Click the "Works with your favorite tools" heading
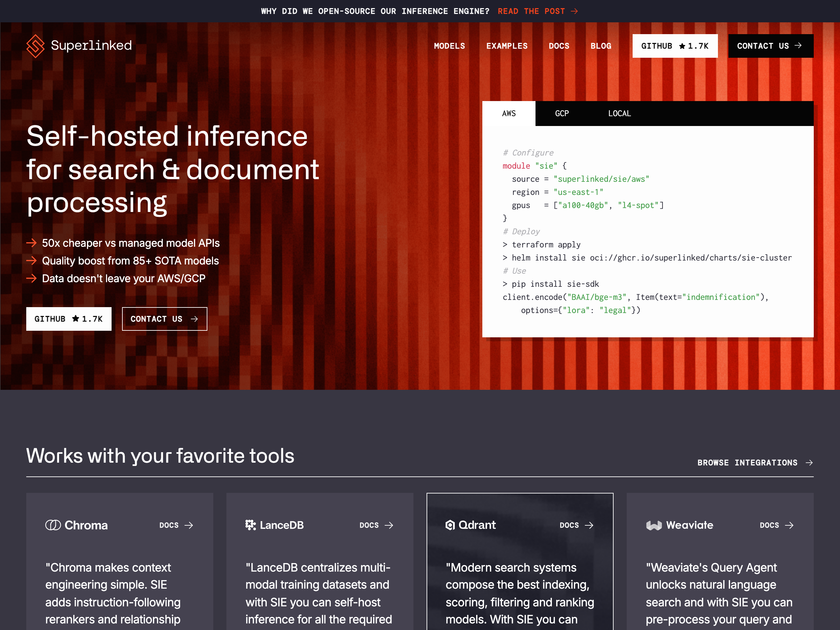Image resolution: width=840 pixels, height=630 pixels. 160,456
